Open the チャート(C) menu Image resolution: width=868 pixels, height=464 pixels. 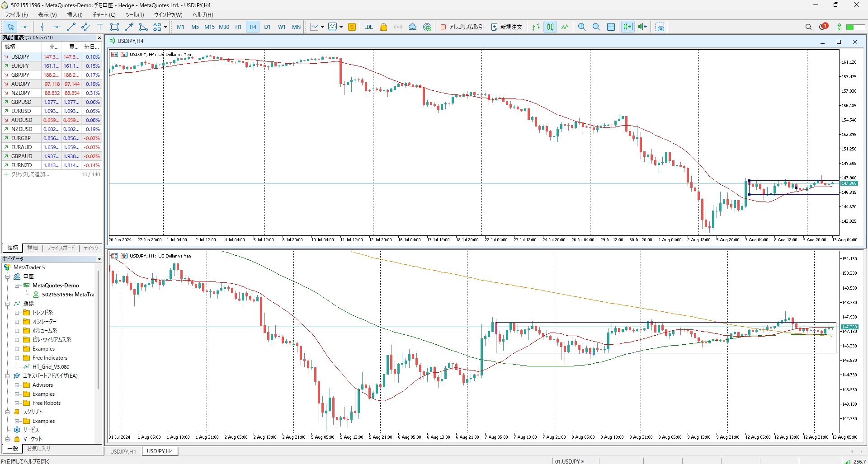point(104,15)
